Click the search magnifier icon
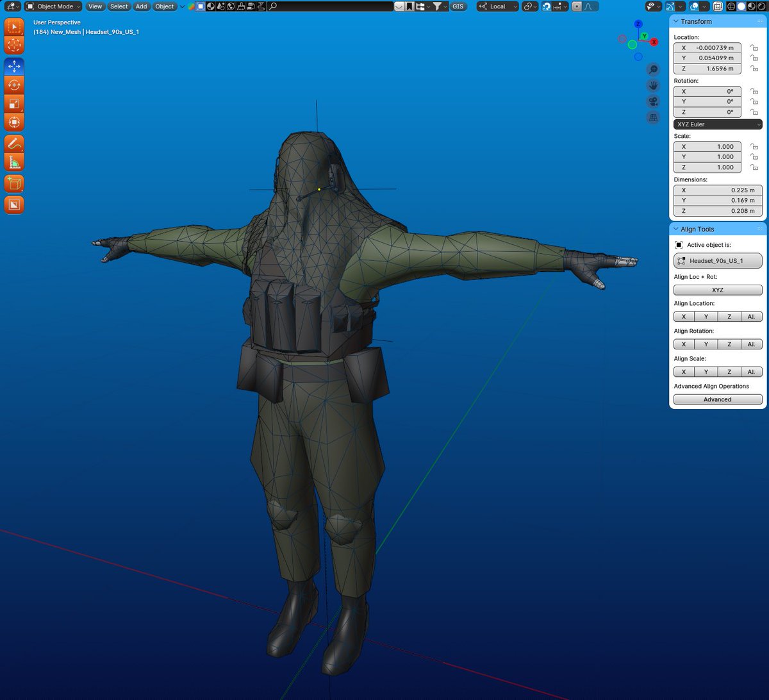Screen dimensions: 769x700 click(x=273, y=6)
